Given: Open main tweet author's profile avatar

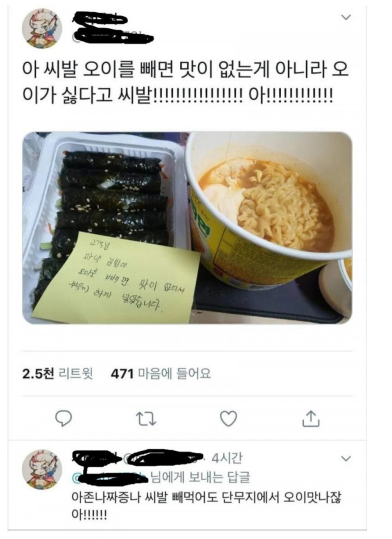Looking at the screenshot, I should click(x=42, y=28).
